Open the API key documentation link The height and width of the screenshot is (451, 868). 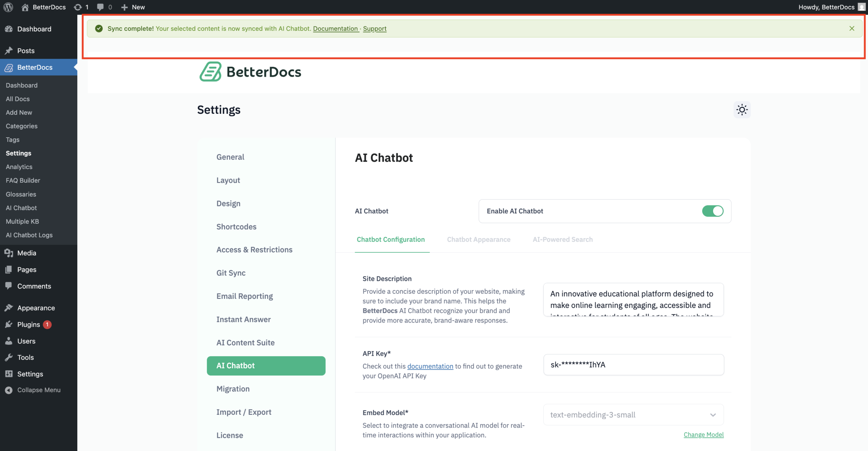[x=430, y=366]
